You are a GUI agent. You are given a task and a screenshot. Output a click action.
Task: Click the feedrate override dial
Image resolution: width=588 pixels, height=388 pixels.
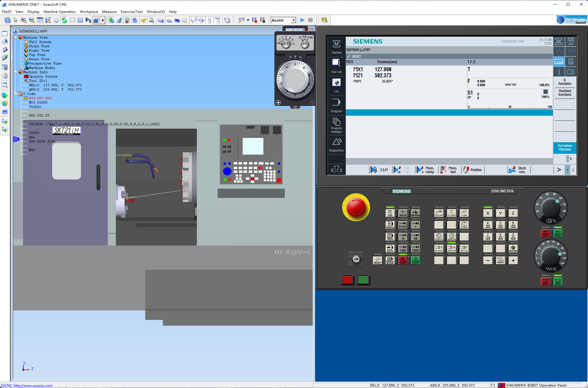pyautogui.click(x=551, y=255)
